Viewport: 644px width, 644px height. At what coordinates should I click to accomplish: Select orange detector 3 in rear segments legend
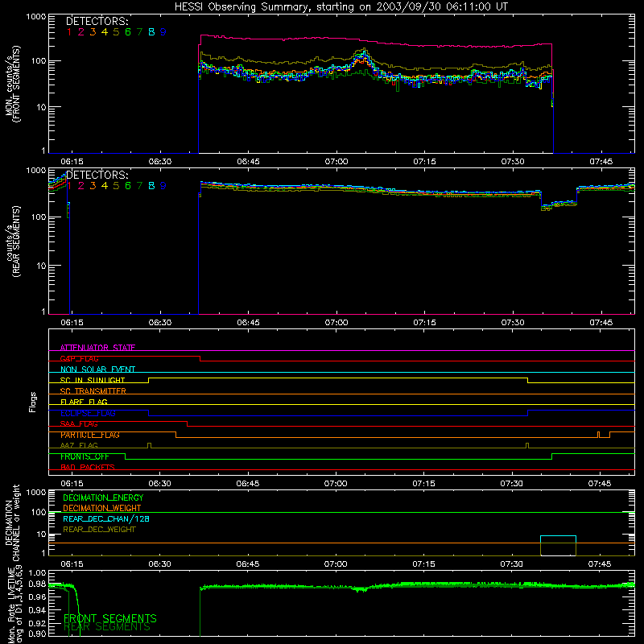point(93,186)
